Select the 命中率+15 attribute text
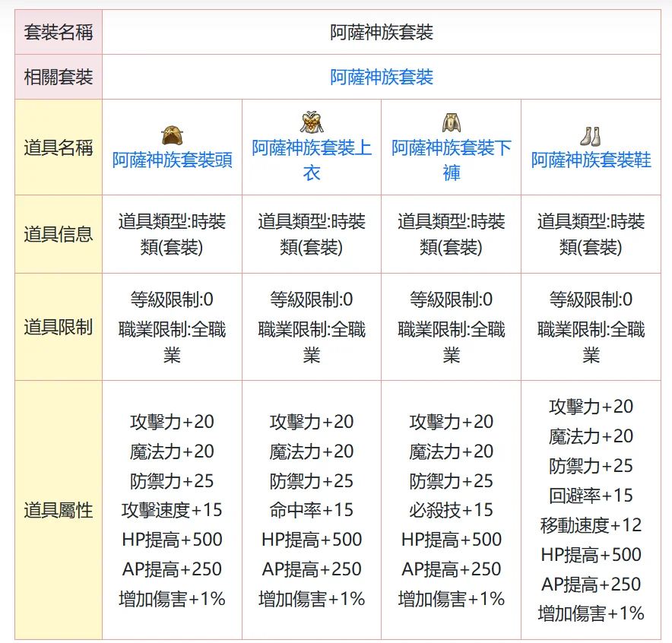 [x=312, y=510]
